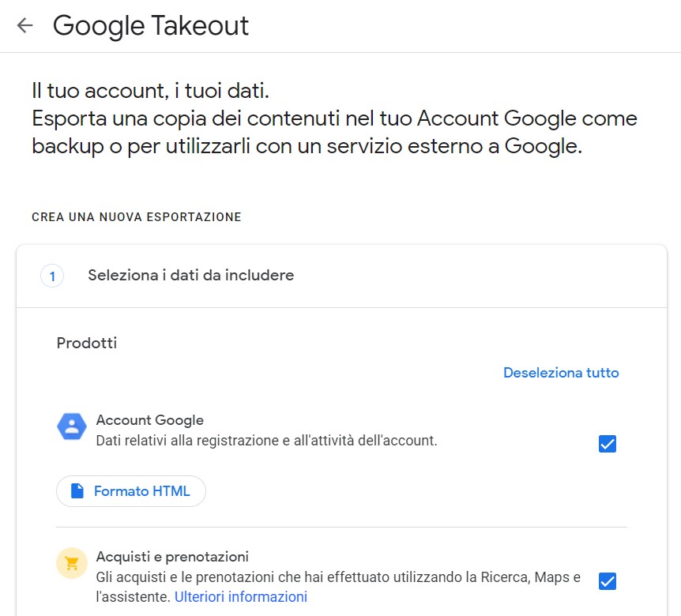Click the Google Takeout page title
Screen dimensions: 681x616
coord(151,25)
